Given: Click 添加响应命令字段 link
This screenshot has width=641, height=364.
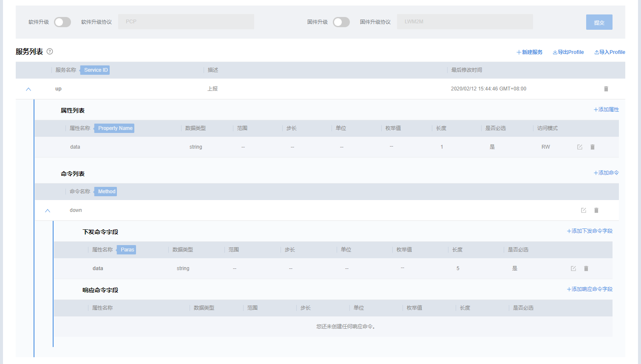Looking at the screenshot, I should click(590, 289).
